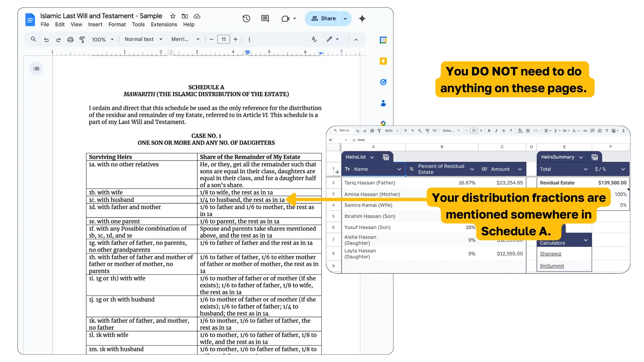
Task: Open Contacts side panel icon
Action: coord(383,103)
